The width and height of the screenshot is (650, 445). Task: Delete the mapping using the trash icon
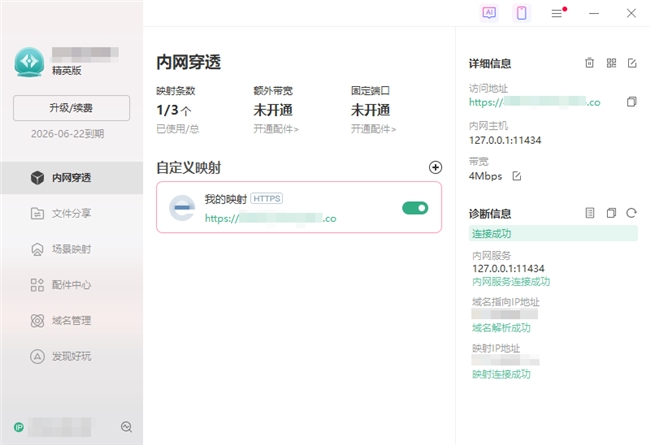589,63
